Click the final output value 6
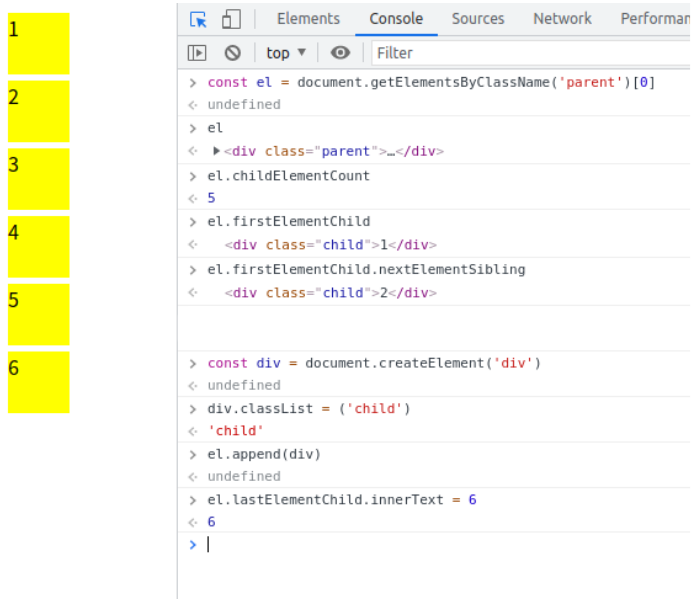This screenshot has height=602, width=694. coord(212,522)
